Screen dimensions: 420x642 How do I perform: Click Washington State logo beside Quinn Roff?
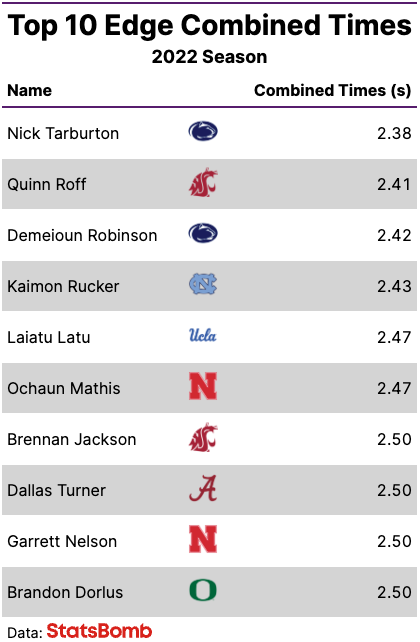click(x=203, y=183)
